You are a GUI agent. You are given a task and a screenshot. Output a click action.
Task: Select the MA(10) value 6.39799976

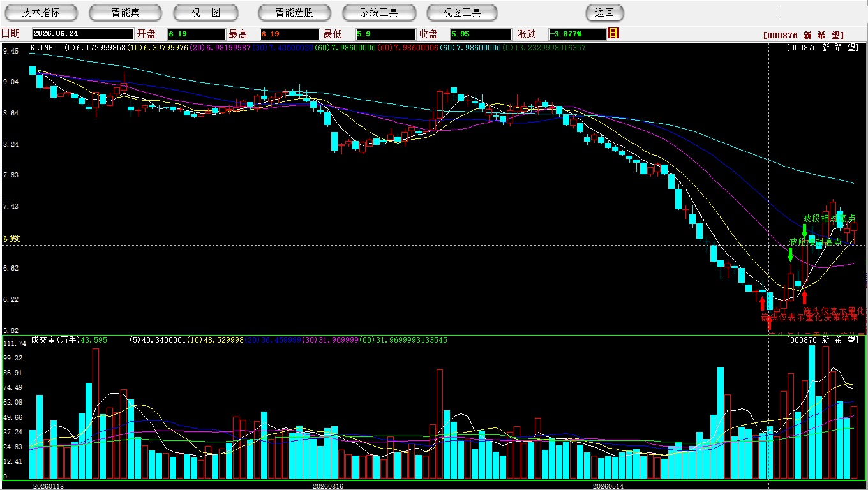tap(165, 48)
